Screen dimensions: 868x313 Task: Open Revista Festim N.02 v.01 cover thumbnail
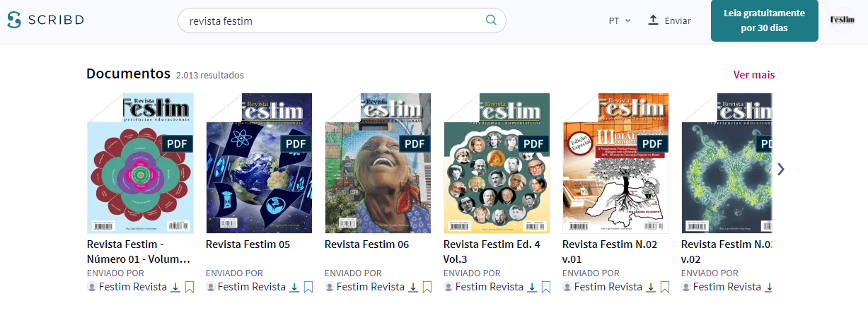pyautogui.click(x=615, y=163)
